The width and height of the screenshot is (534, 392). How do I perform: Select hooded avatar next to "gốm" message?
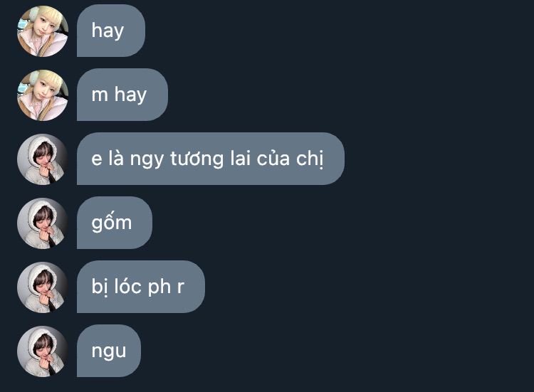coord(43,223)
